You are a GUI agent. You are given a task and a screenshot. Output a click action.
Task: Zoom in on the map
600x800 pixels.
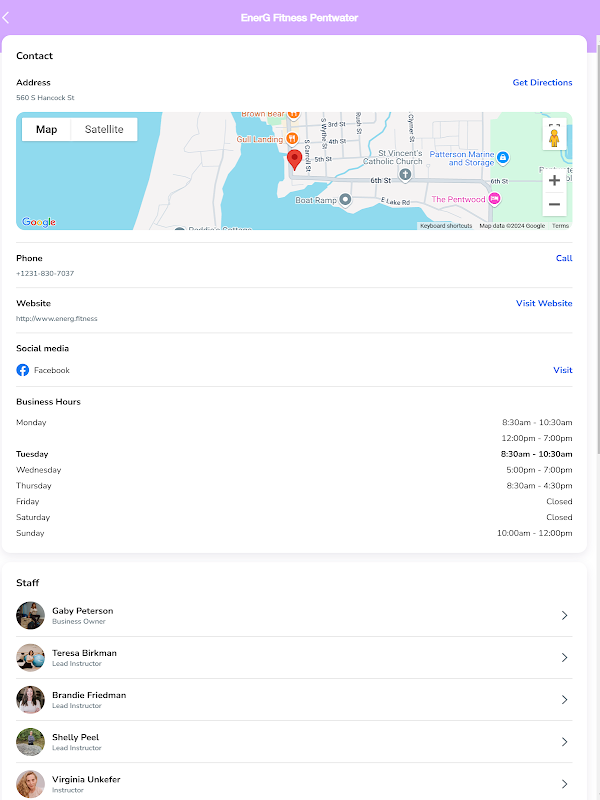click(554, 180)
